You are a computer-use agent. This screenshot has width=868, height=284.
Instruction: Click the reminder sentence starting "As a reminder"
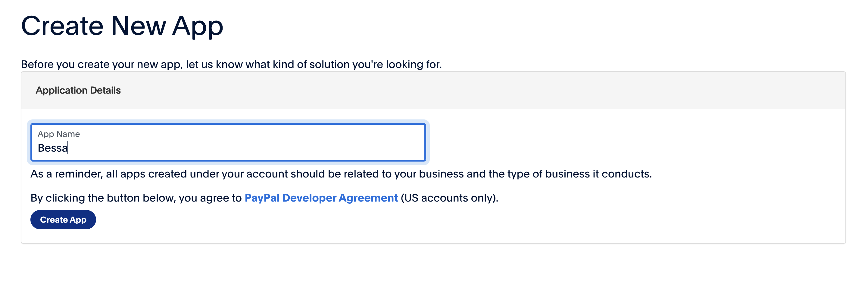tap(341, 174)
